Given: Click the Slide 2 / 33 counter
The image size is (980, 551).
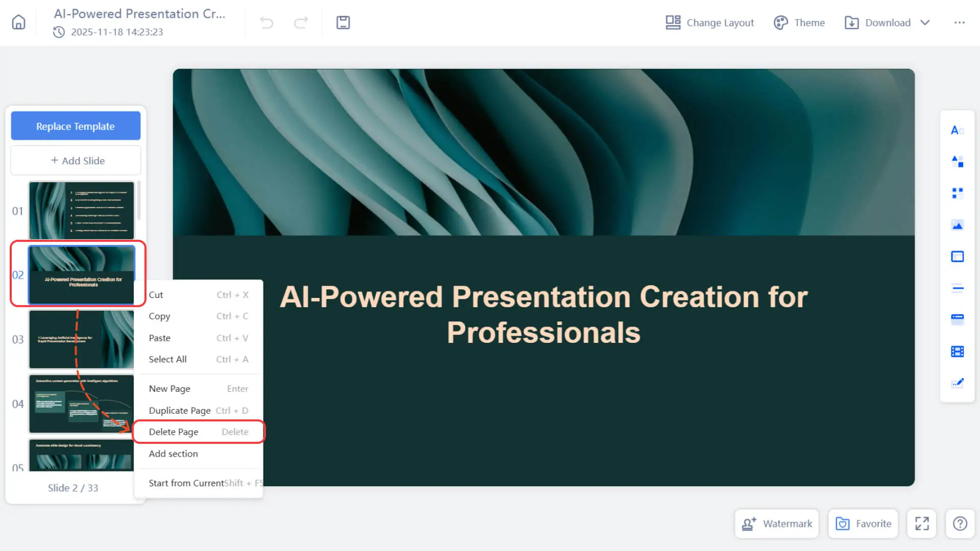Looking at the screenshot, I should tap(73, 488).
